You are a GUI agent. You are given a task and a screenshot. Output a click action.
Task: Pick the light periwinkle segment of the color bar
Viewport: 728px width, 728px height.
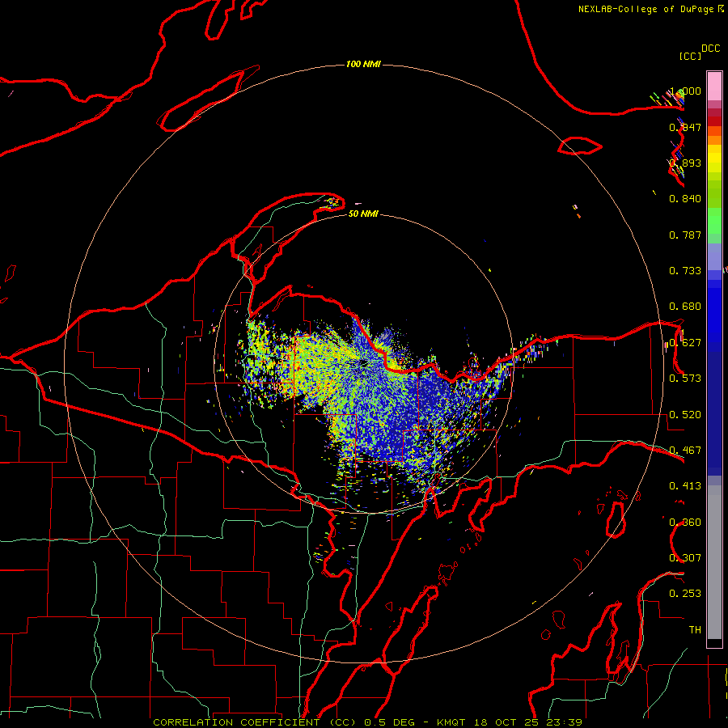pyautogui.click(x=714, y=256)
